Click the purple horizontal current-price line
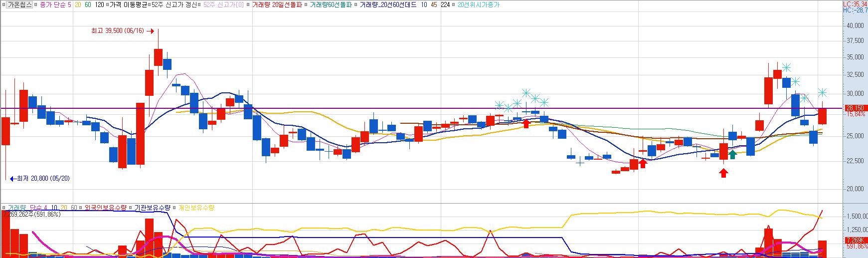The height and width of the screenshot is (258, 868). point(421,108)
